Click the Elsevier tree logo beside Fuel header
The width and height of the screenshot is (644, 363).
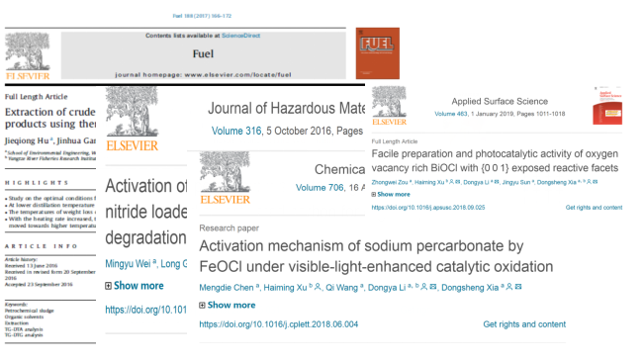point(28,56)
